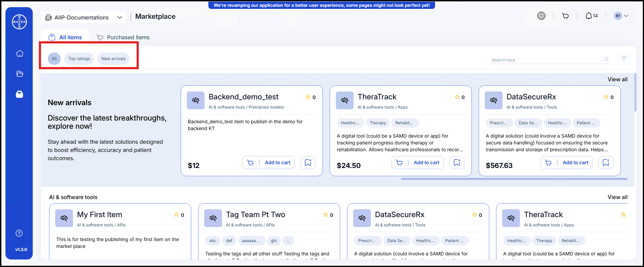This screenshot has height=267, width=644.
Task: Click the AI & software tools / Pretrained models text
Action: (246, 107)
